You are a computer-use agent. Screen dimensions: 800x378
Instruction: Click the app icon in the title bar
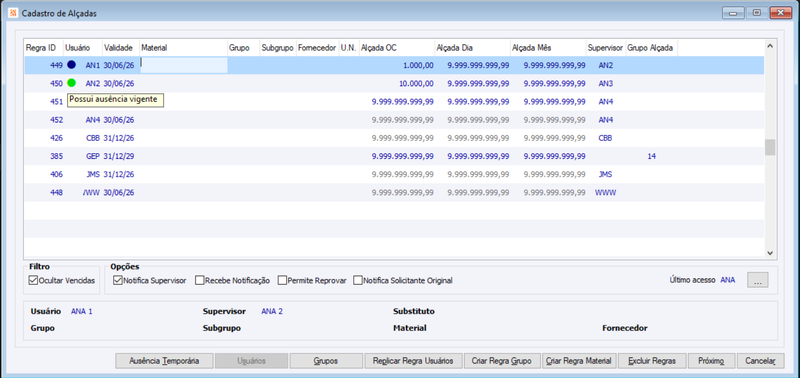point(13,13)
